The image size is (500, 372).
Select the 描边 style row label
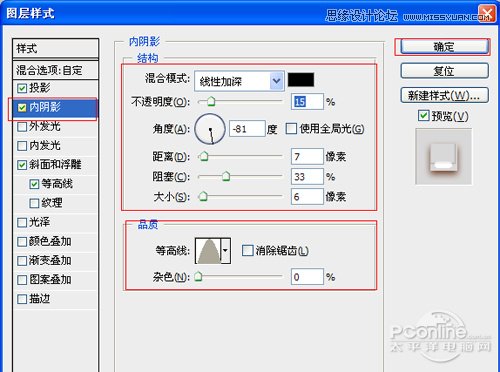click(x=40, y=299)
